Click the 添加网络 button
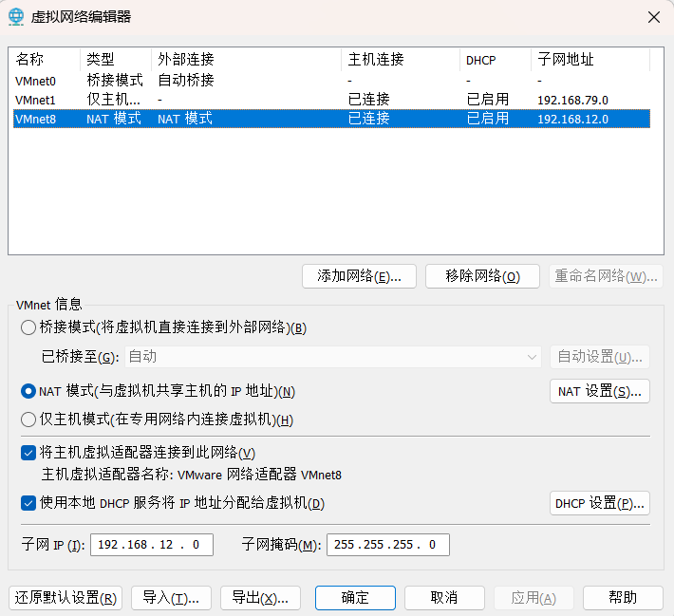This screenshot has height=616, width=674. 359,276
